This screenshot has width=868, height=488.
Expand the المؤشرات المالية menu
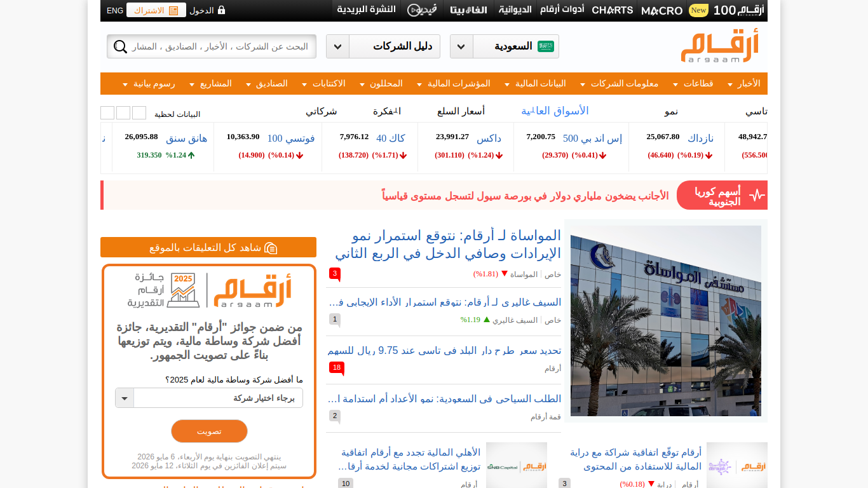coord(454,84)
